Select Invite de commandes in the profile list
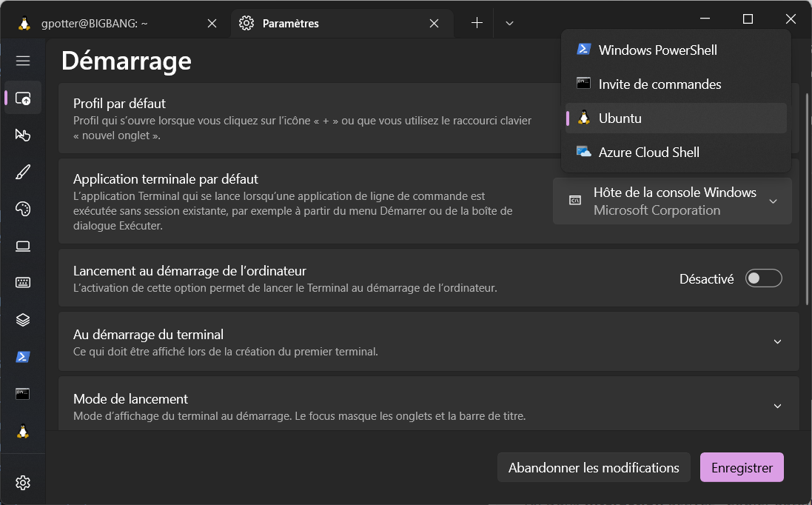812x505 pixels. coord(676,84)
